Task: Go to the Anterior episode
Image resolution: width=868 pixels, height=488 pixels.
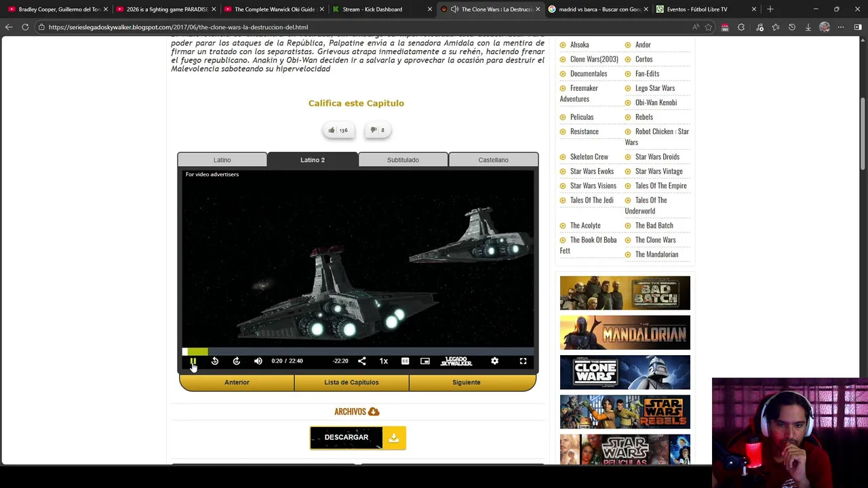Action: coord(237,382)
